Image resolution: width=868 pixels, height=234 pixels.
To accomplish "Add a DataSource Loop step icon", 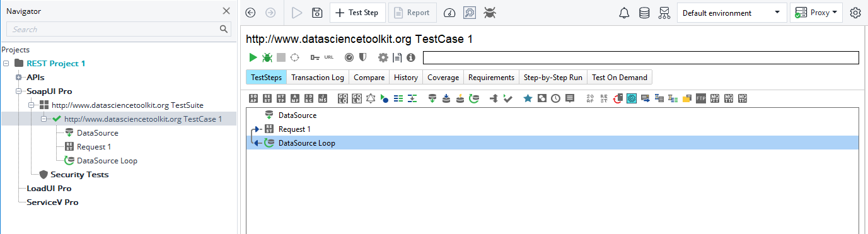I will pos(474,98).
